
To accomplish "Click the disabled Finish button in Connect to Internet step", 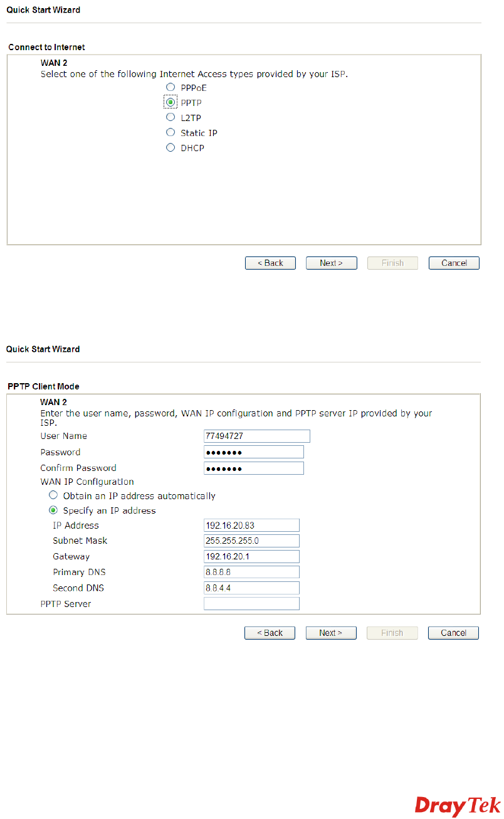I will (x=392, y=263).
